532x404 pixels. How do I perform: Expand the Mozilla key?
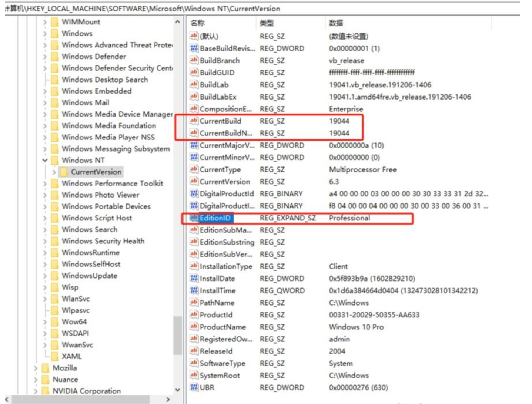[36, 368]
